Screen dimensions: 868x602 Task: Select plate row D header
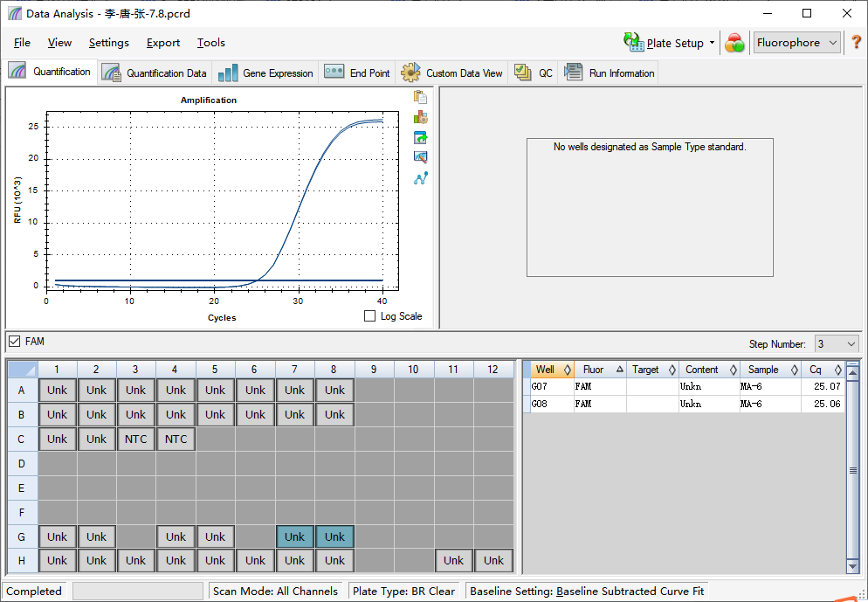pyautogui.click(x=23, y=463)
